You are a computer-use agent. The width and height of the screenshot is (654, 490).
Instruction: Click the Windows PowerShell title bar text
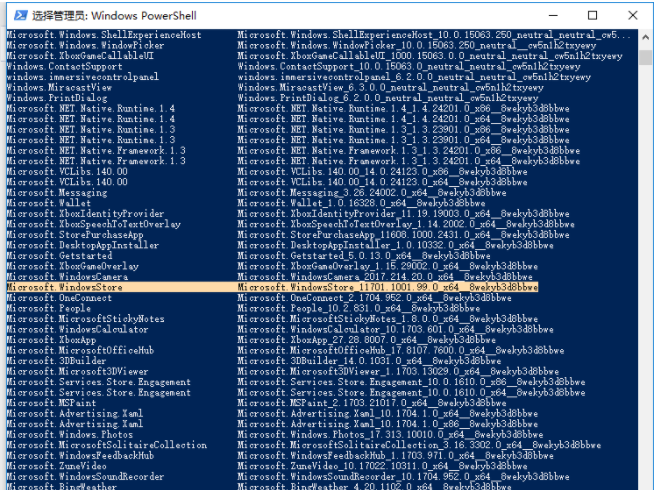(x=114, y=16)
